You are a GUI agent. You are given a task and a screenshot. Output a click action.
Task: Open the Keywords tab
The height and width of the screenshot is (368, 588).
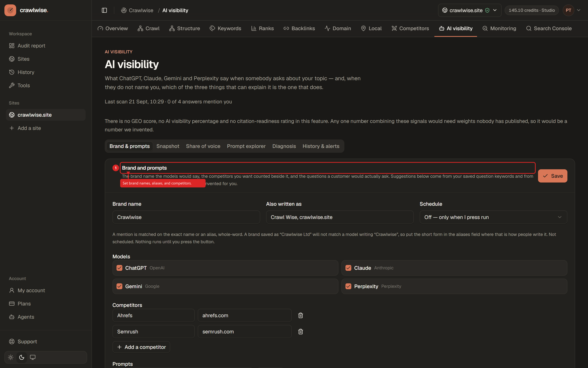pyautogui.click(x=225, y=29)
